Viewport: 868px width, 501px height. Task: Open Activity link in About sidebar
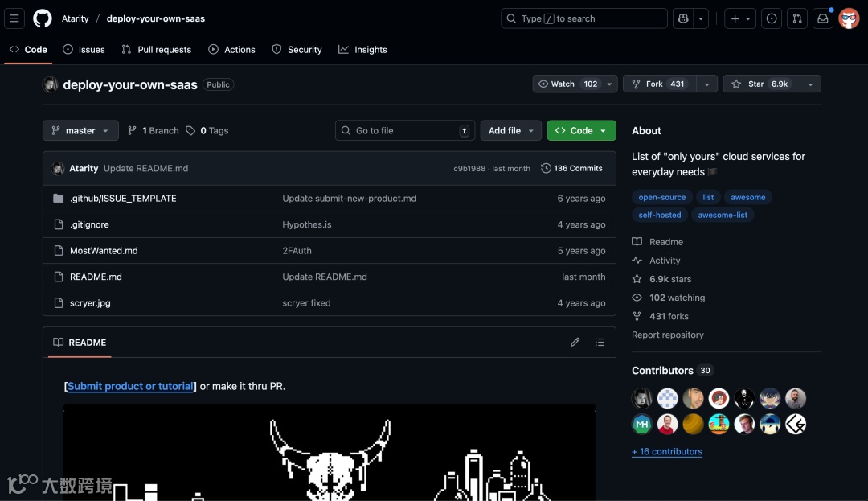pos(656,261)
